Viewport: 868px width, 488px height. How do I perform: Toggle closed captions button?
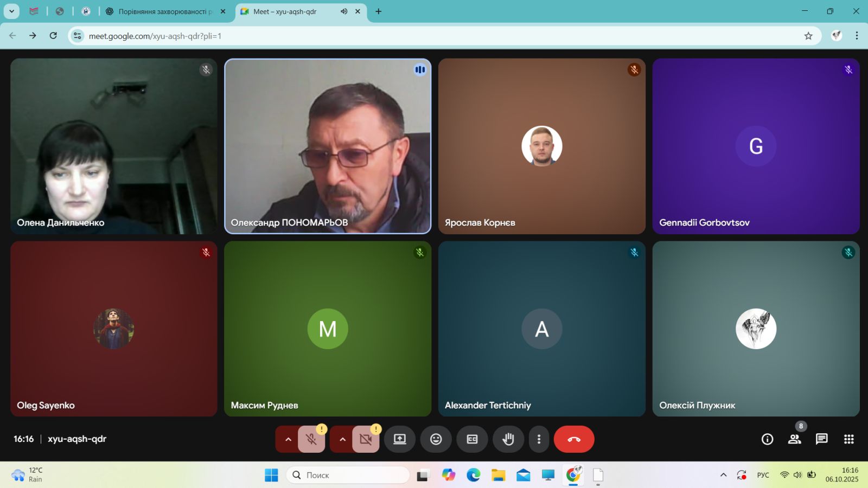[472, 439]
